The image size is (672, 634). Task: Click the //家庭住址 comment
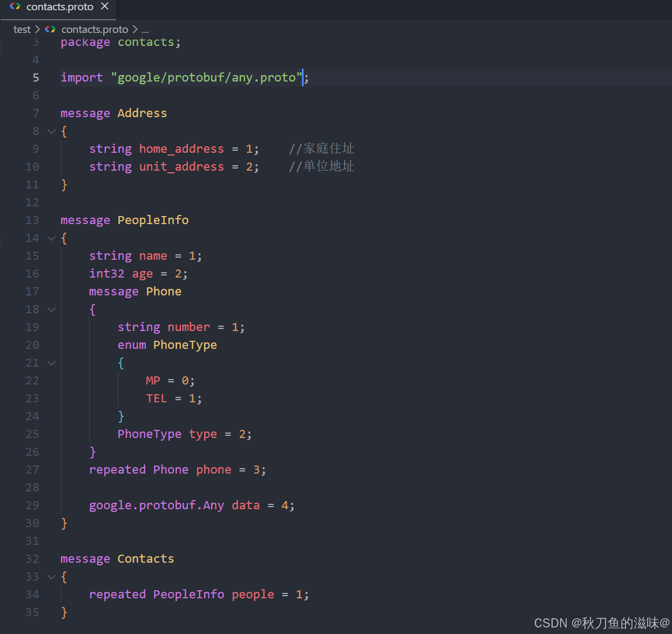pyautogui.click(x=322, y=149)
